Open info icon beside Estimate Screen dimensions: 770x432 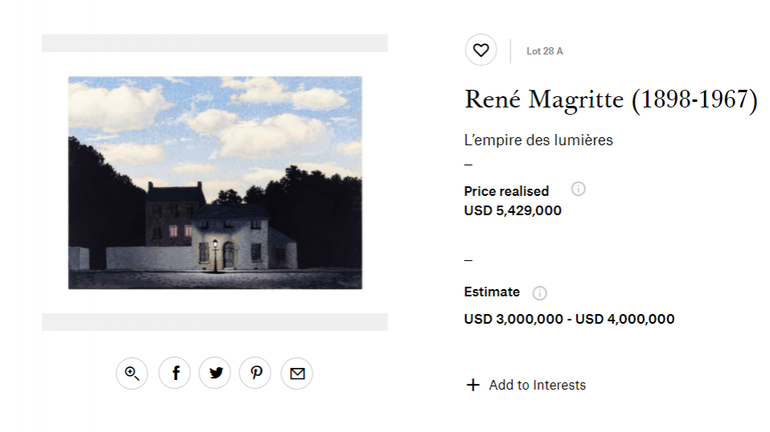[x=540, y=293]
